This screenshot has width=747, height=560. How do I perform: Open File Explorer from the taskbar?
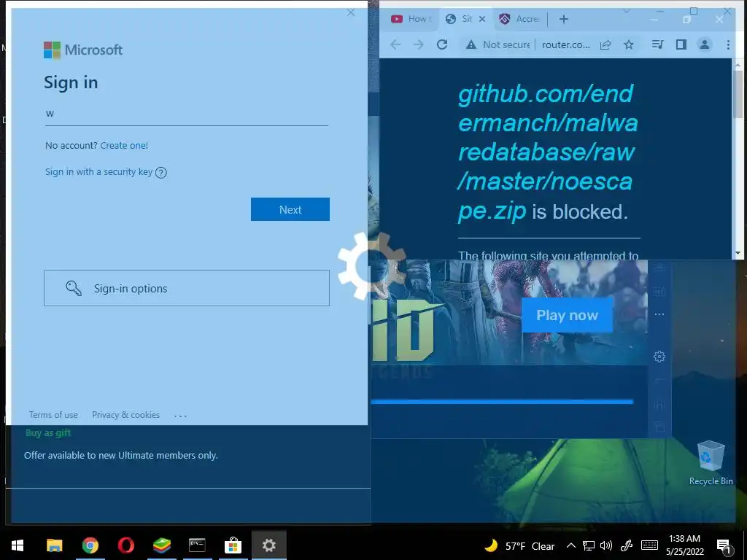[54, 545]
